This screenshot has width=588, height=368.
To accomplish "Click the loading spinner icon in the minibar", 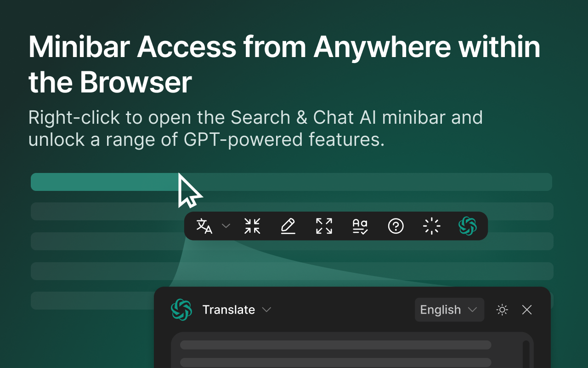I will pyautogui.click(x=431, y=226).
